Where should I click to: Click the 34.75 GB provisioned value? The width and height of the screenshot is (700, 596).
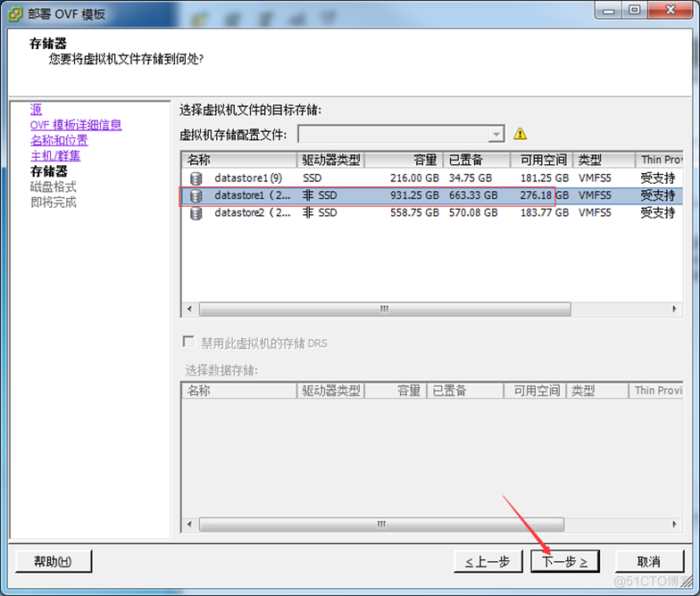(x=471, y=178)
